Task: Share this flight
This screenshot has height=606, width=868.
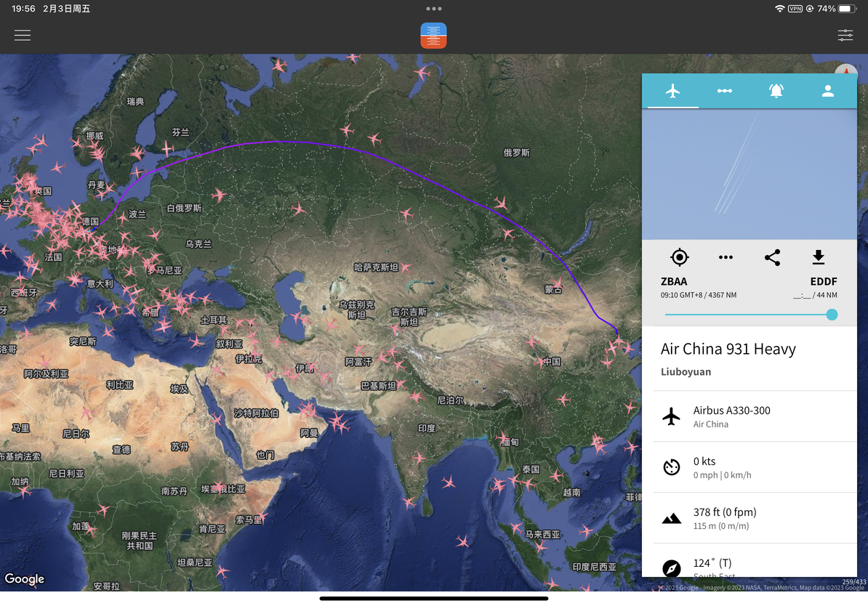Action: pos(772,257)
